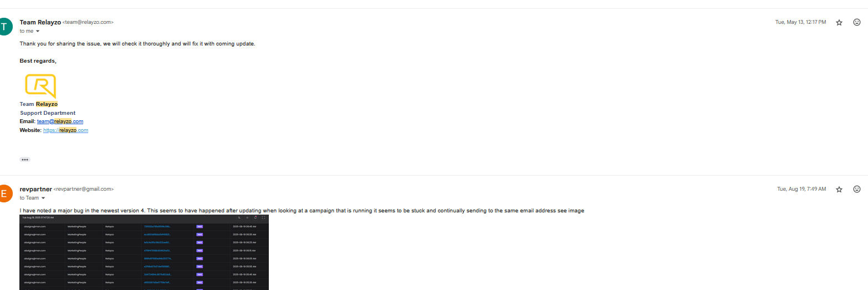The image size is (868, 290).
Task: Click the Tue, May 13, 12:17 PM timestamp
Action: 800,22
